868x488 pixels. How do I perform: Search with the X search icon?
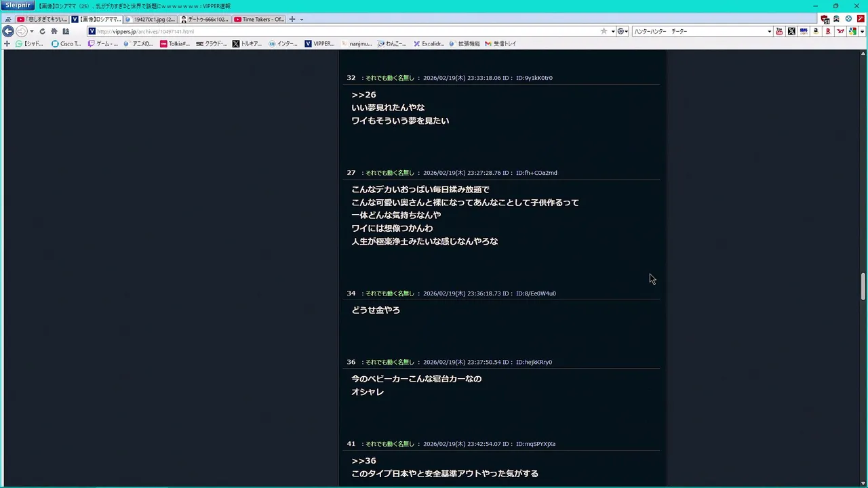tap(791, 31)
